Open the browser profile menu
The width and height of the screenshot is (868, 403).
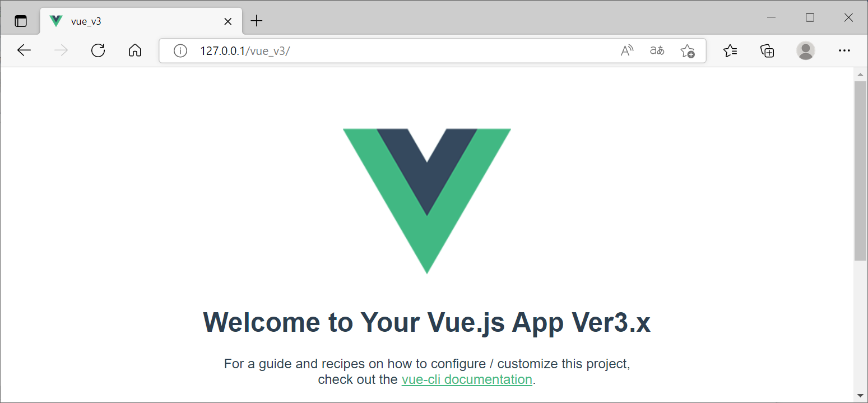(805, 50)
